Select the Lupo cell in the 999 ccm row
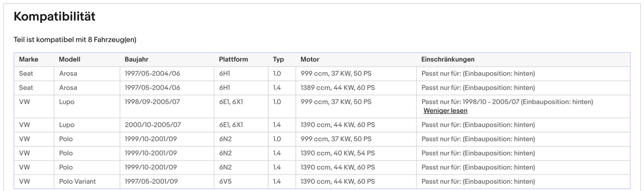The height and width of the screenshot is (191, 644). point(67,102)
